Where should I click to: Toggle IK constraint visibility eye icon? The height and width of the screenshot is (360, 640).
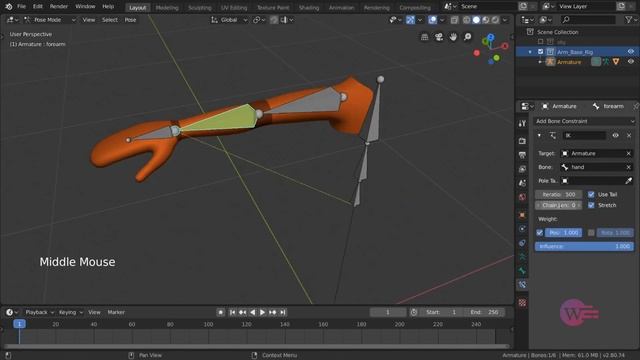click(x=616, y=136)
